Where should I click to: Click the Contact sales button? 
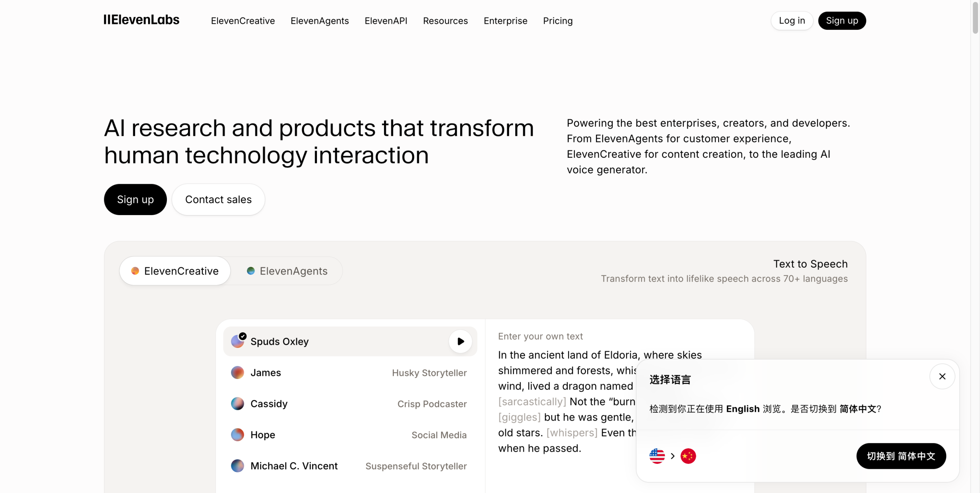pyautogui.click(x=218, y=199)
